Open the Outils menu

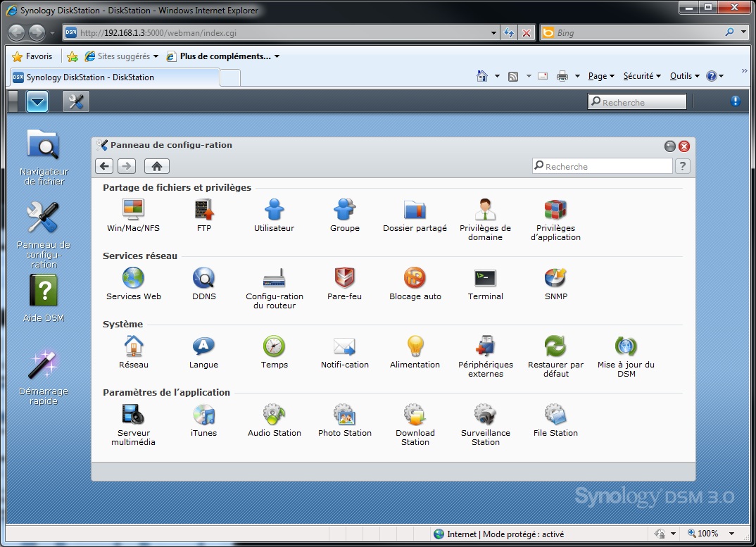685,76
